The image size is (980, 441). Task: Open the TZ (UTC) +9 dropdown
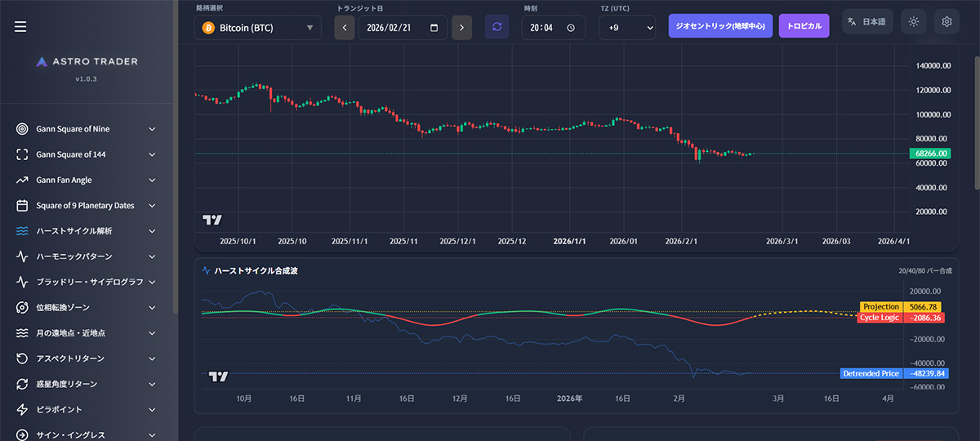click(x=627, y=28)
